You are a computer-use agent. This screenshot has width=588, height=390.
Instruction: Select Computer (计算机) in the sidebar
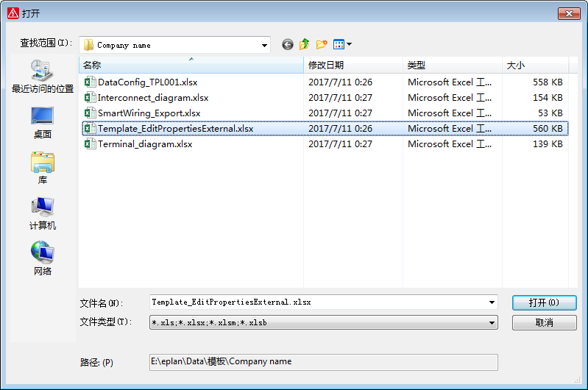pos(42,213)
